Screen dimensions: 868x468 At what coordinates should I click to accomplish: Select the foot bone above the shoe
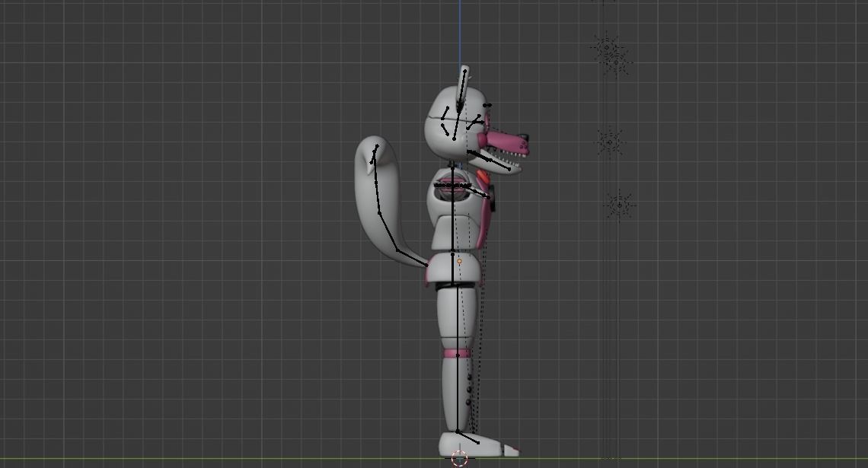pyautogui.click(x=468, y=437)
